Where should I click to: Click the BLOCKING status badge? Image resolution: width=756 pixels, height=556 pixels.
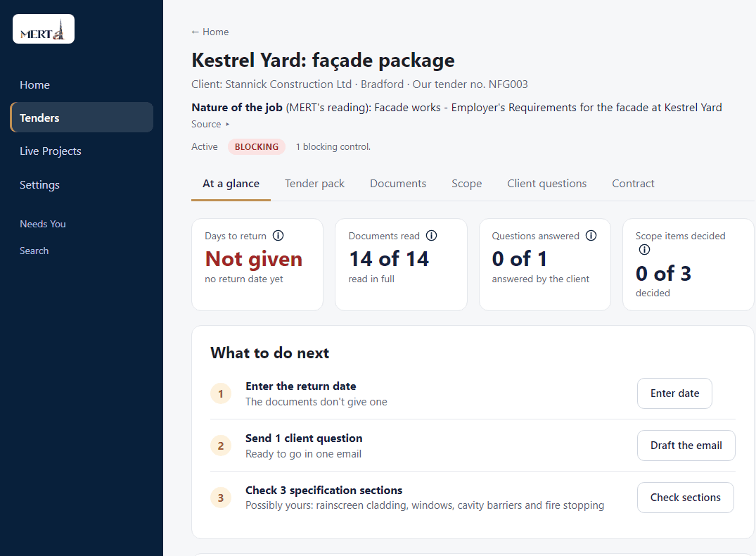257,146
